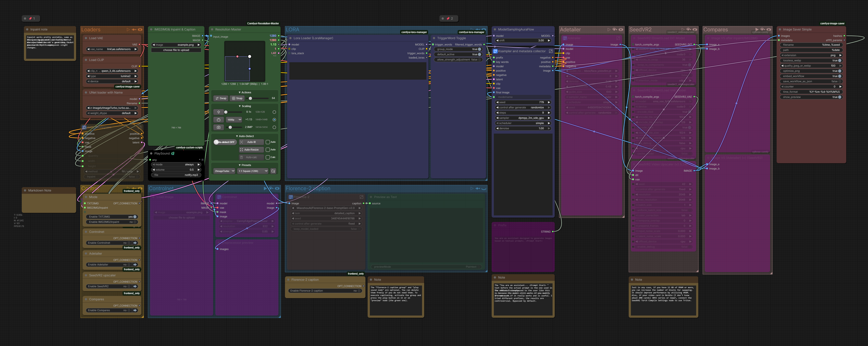Click the Swap button in Resolution Master
The width and height of the screenshot is (868, 346).
221,98
